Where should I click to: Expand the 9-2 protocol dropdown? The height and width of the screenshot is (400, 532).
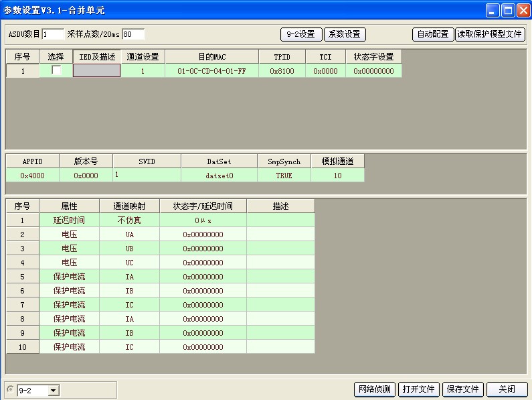54,390
